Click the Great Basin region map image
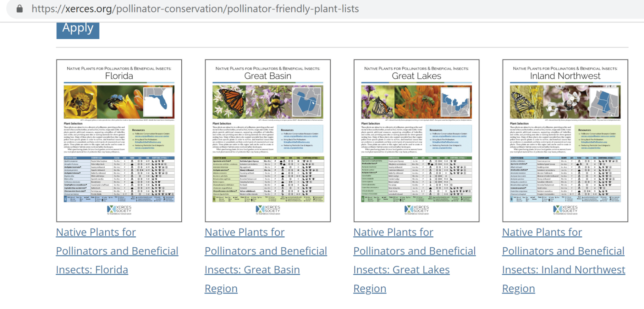 (307, 102)
